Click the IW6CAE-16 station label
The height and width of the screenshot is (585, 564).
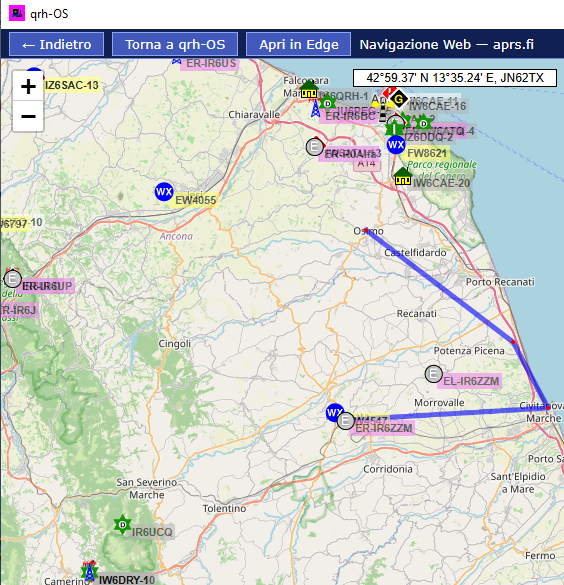coord(438,106)
